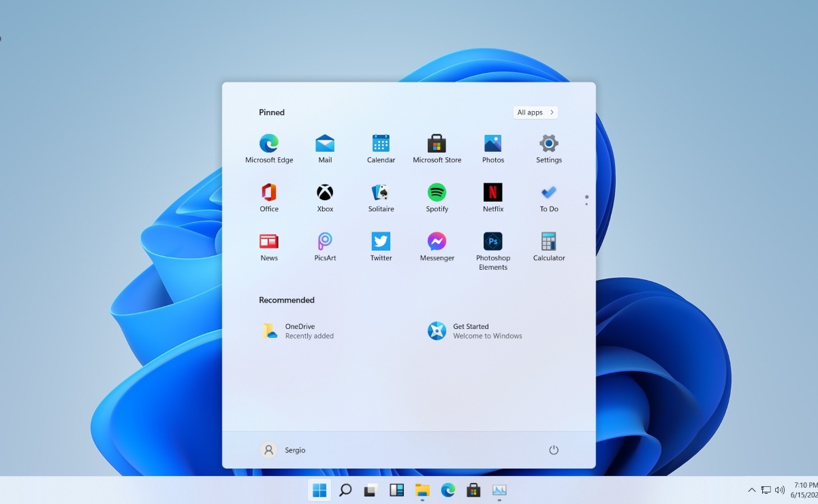Open Windows Settings
The width and height of the screenshot is (818, 504).
click(x=548, y=148)
